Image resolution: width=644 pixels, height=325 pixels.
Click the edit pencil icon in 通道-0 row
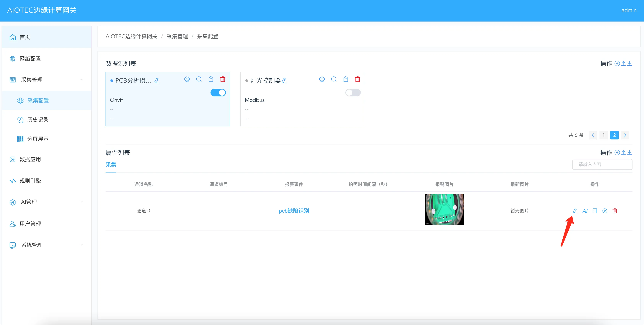coord(575,211)
